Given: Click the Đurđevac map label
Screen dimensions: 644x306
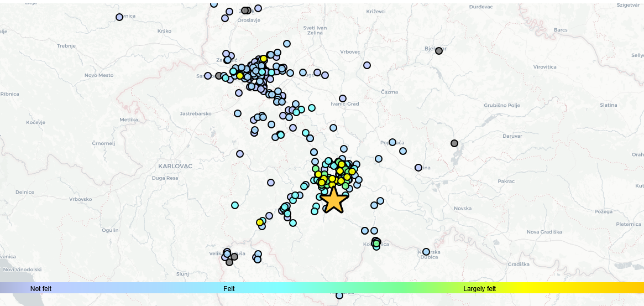Looking at the screenshot, I should coord(481,7).
